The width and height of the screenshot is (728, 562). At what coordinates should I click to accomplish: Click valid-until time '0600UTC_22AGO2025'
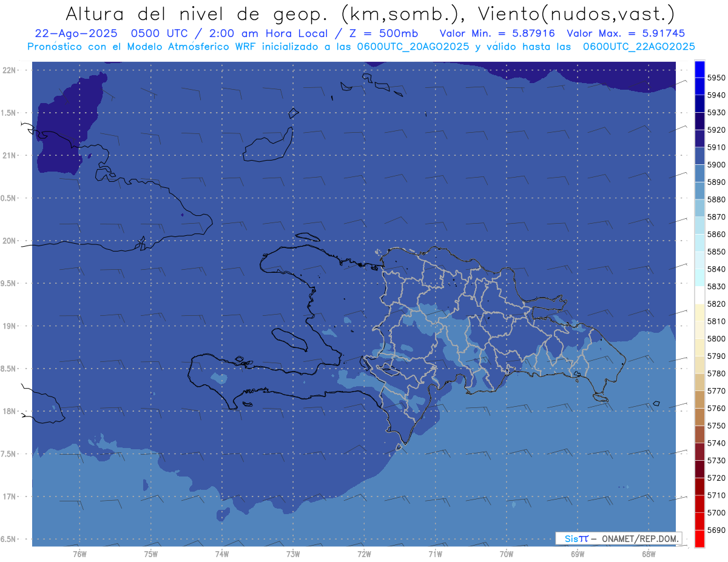pos(639,46)
